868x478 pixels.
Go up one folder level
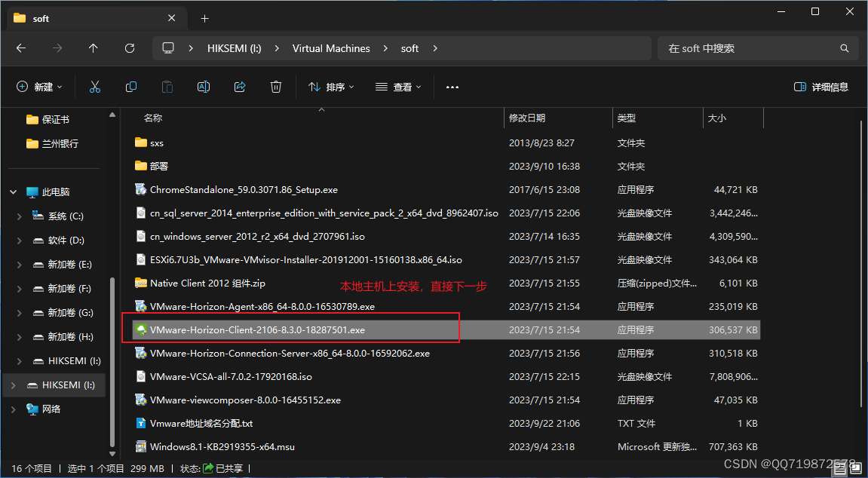pos(93,48)
